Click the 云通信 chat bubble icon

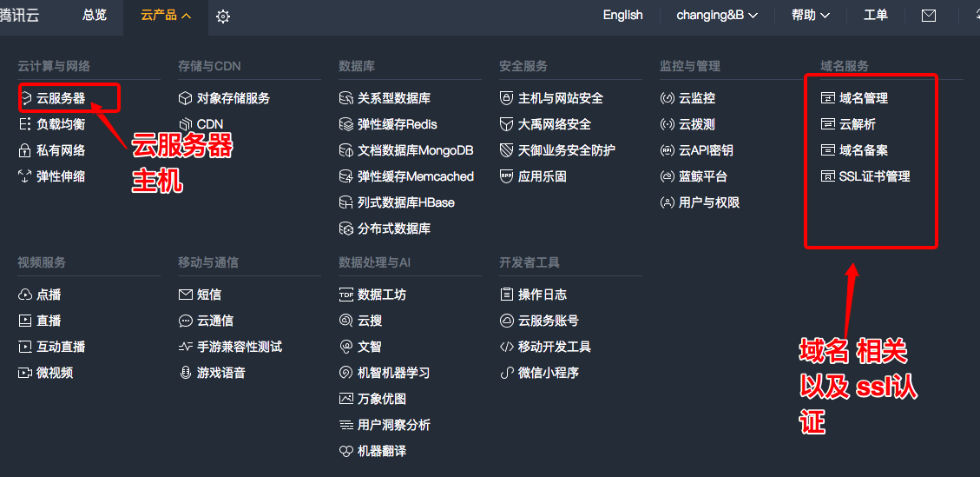pyautogui.click(x=185, y=321)
